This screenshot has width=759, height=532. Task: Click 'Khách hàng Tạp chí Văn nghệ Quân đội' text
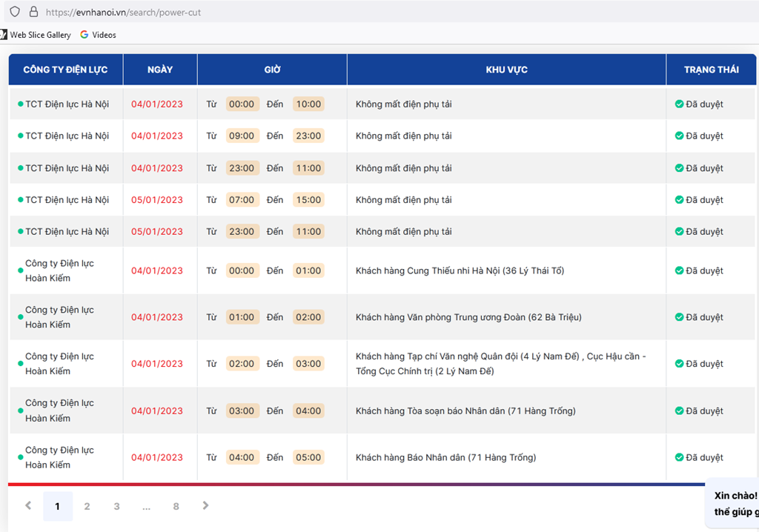[501, 364]
